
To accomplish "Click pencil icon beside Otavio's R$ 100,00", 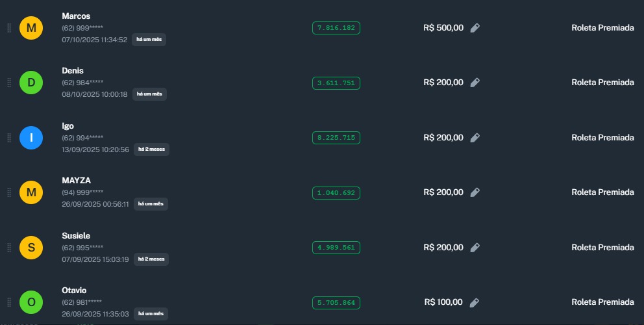I will [475, 302].
